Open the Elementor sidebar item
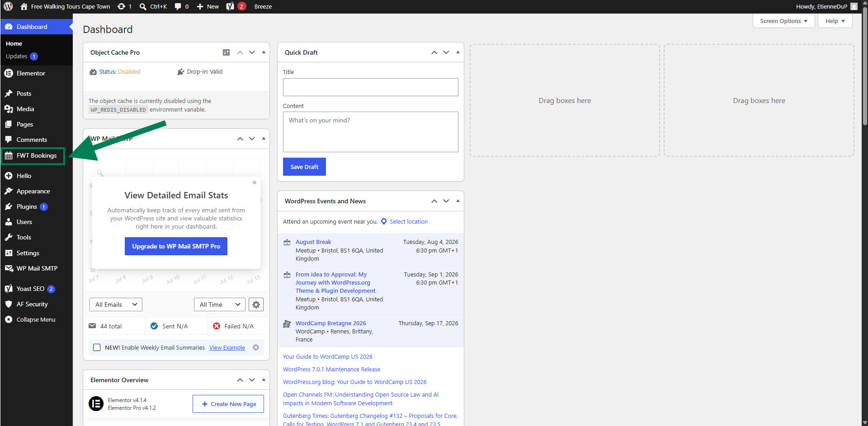The width and height of the screenshot is (868, 426). click(x=36, y=73)
